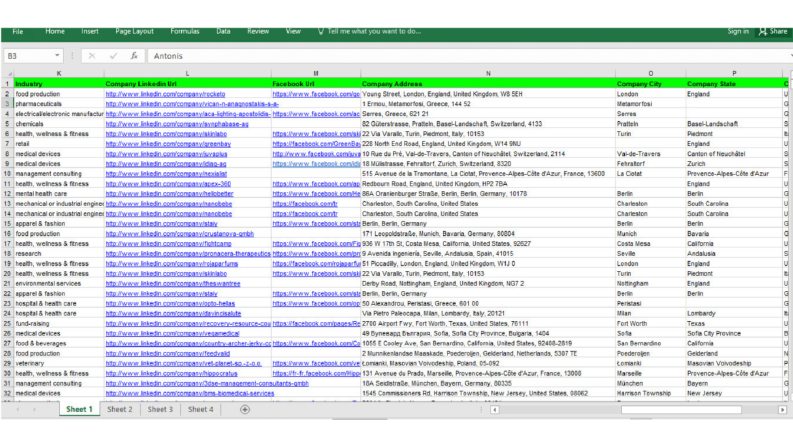
Task: Switch to Sheet 4 tab
Action: (x=201, y=410)
